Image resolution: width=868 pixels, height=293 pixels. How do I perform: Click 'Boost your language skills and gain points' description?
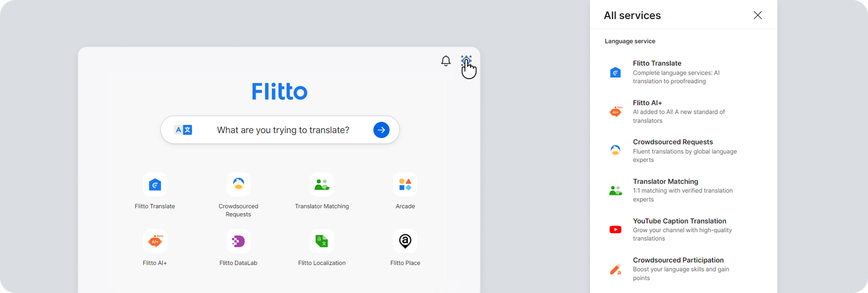(x=681, y=273)
